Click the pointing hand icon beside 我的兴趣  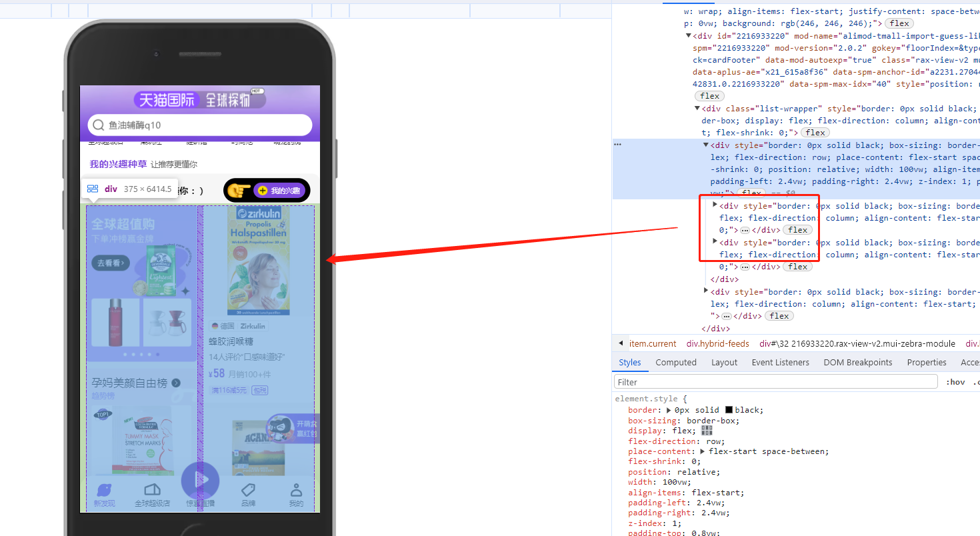point(238,191)
